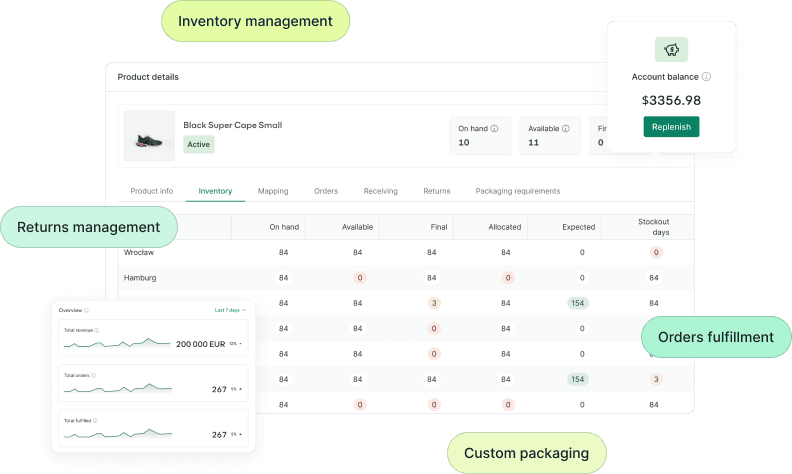The image size is (792, 474).
Task: Click the Orders fulfillment label pill
Action: [716, 337]
